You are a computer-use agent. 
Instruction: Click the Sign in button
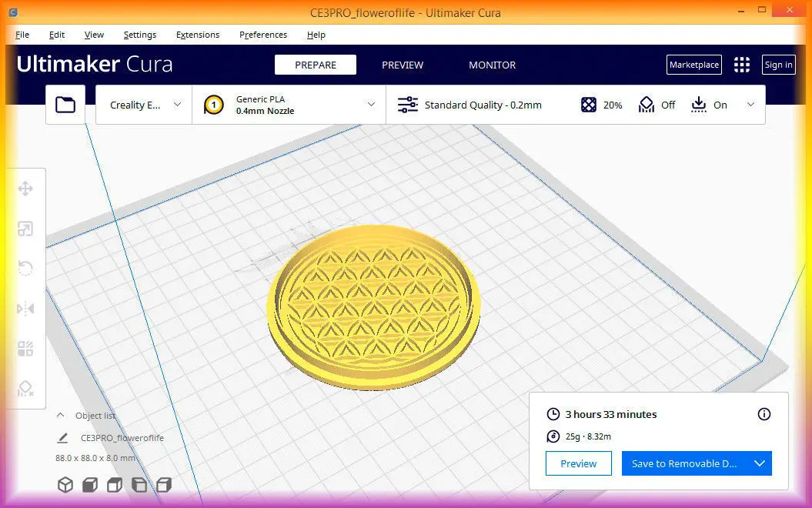[778, 65]
